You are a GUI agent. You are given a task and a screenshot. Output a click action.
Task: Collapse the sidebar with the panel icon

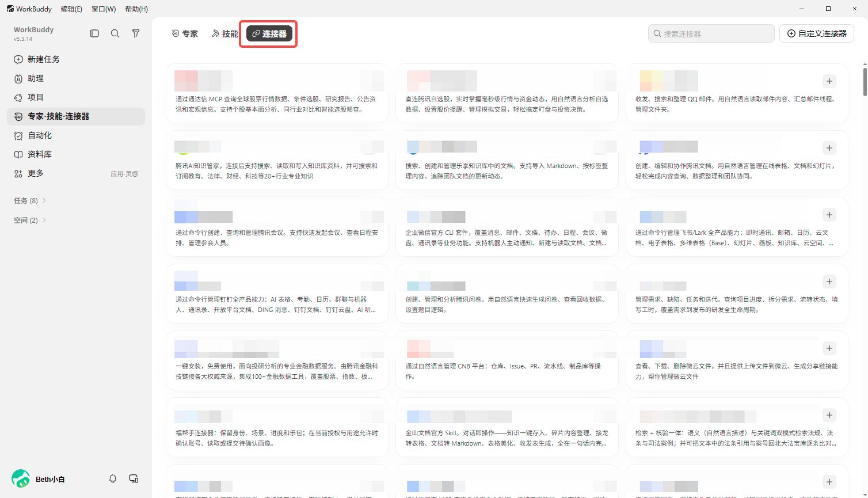tap(94, 33)
